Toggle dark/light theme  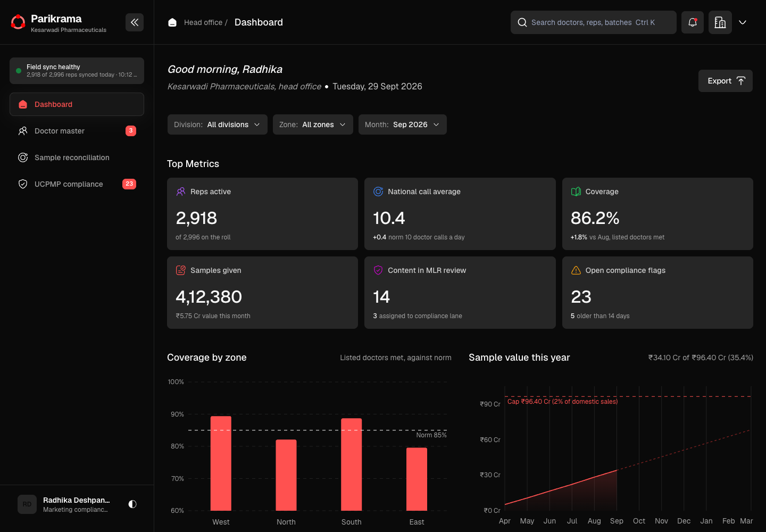tap(132, 504)
